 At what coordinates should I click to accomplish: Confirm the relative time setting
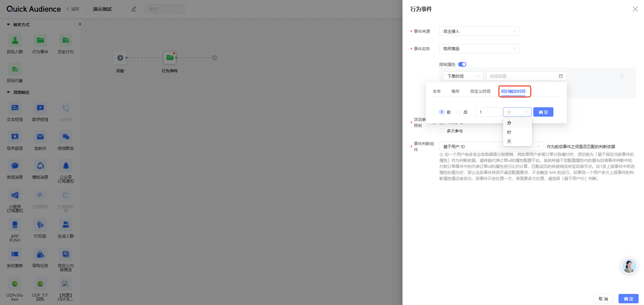point(543,112)
